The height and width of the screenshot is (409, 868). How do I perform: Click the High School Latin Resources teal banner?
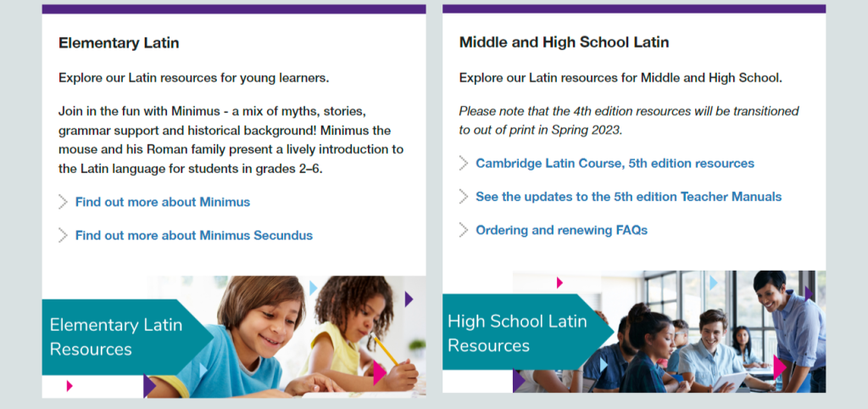click(x=527, y=333)
